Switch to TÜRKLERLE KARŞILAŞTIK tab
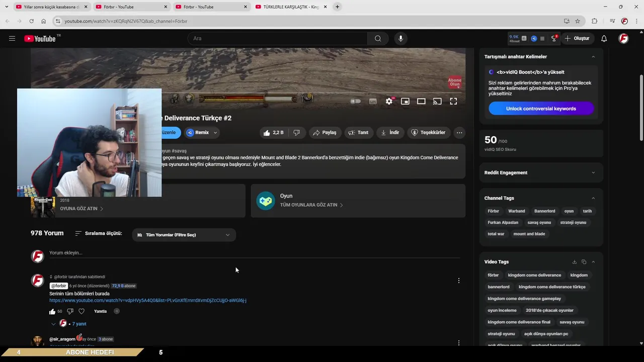Image resolution: width=644 pixels, height=362 pixels. pyautogui.click(x=291, y=7)
